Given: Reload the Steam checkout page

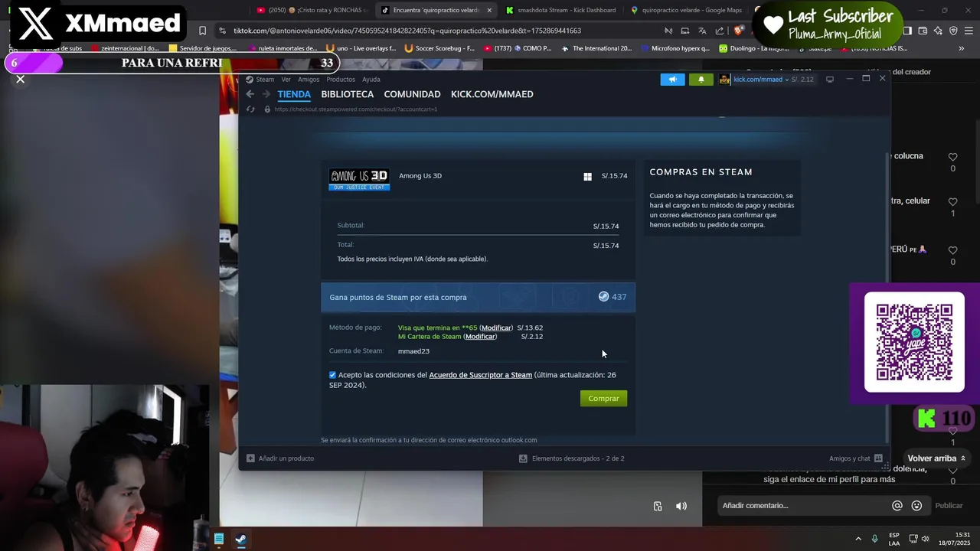Looking at the screenshot, I should pyautogui.click(x=250, y=109).
